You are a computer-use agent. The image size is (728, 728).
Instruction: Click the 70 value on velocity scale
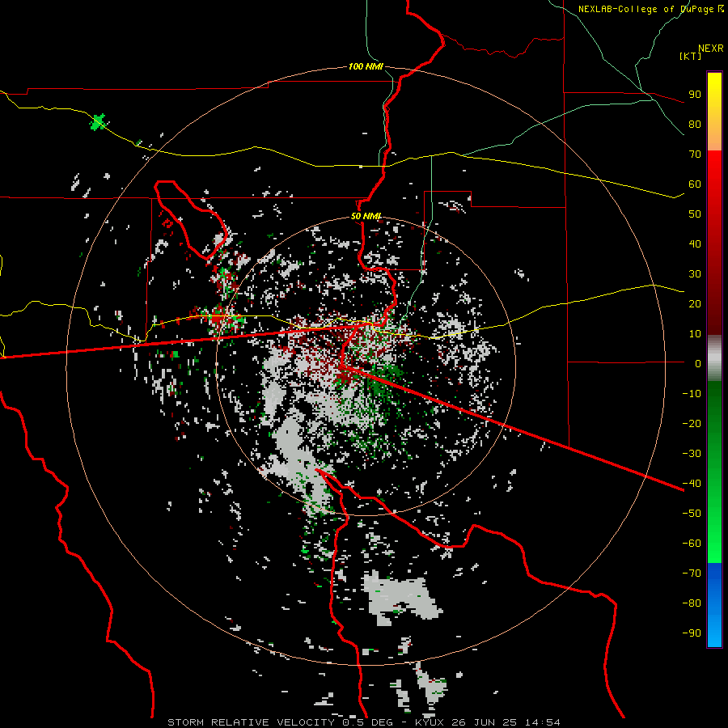click(x=695, y=154)
